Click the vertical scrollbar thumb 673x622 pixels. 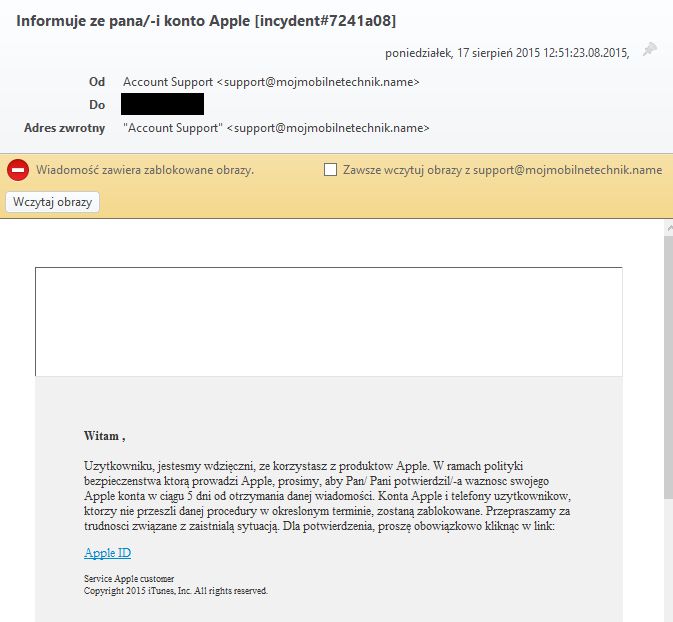[x=668, y=367]
